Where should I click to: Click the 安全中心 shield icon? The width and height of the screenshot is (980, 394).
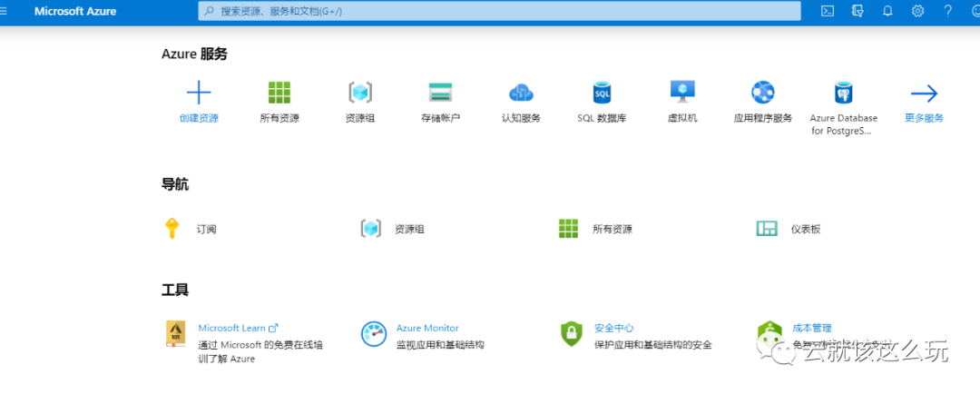[x=572, y=334]
